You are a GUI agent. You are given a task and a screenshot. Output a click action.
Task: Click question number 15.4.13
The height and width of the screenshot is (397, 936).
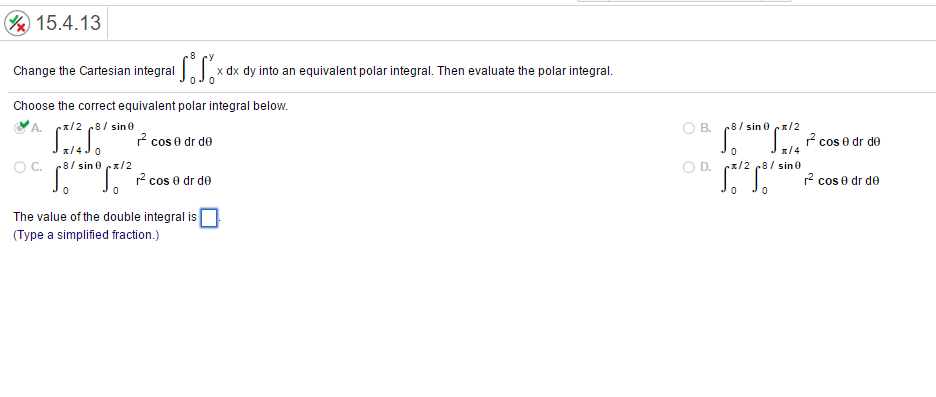coord(69,23)
